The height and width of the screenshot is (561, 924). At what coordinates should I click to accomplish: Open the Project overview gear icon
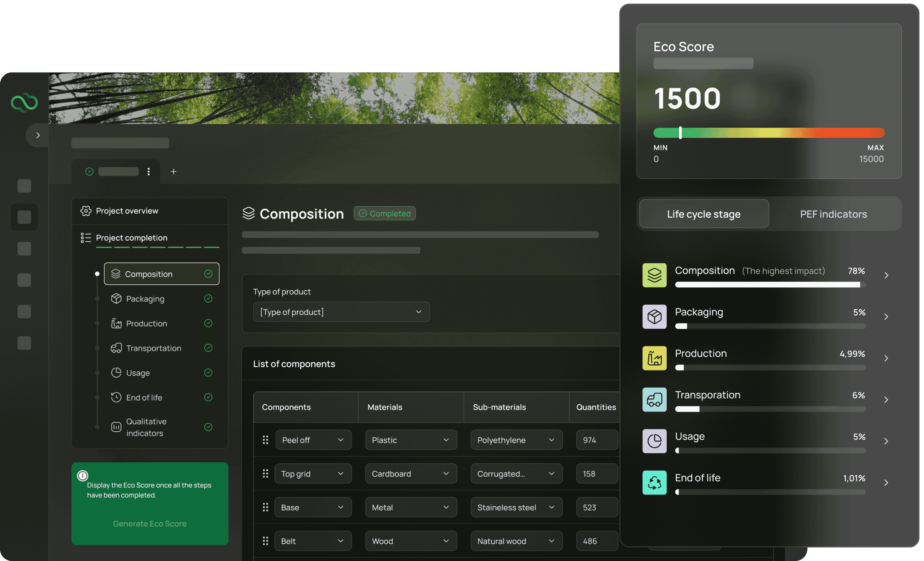86,211
